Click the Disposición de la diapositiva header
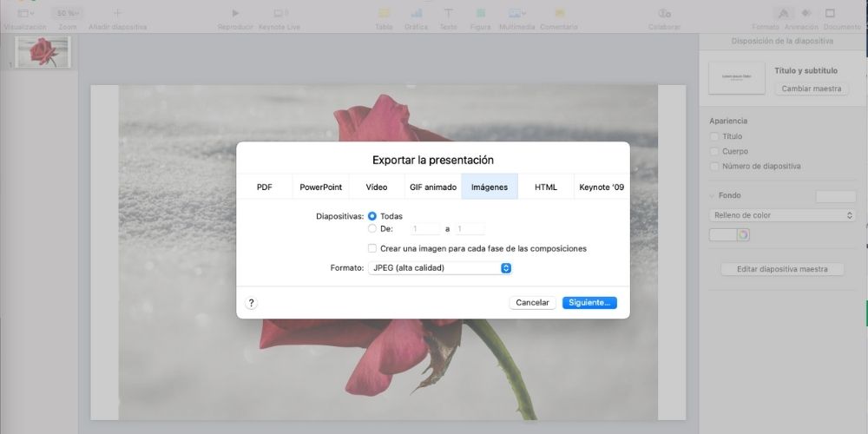This screenshot has width=868, height=434. click(782, 41)
